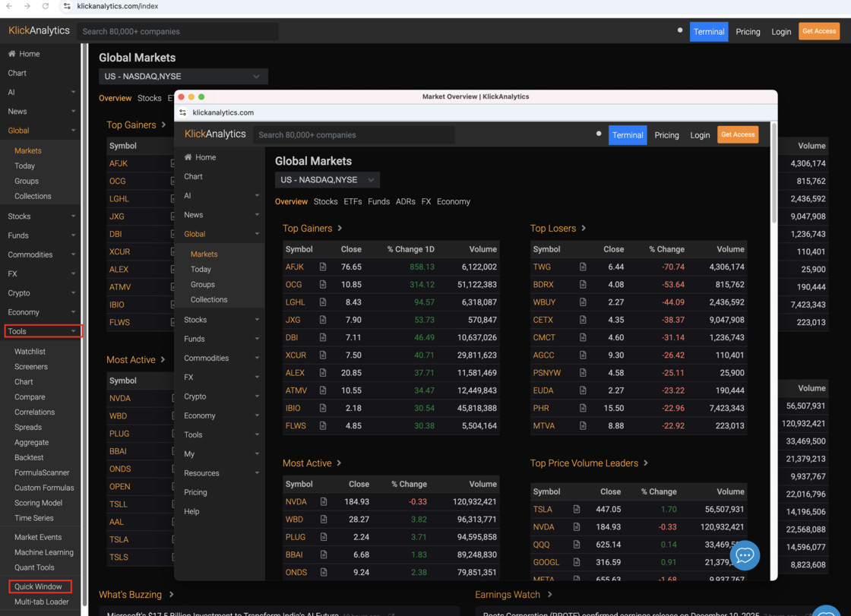The height and width of the screenshot is (616, 851).
Task: Open CETX document icon in Top Losers
Action: [x=583, y=320]
